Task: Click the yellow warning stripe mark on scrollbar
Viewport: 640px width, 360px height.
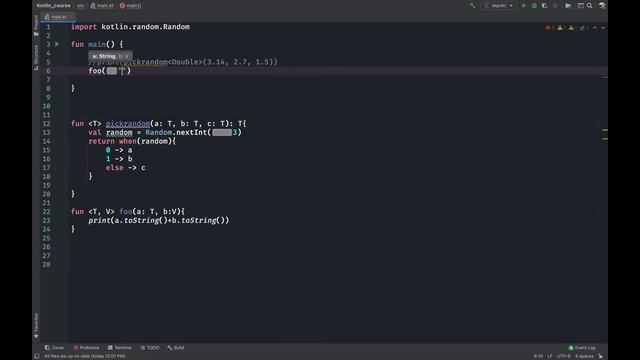Action: (605, 130)
